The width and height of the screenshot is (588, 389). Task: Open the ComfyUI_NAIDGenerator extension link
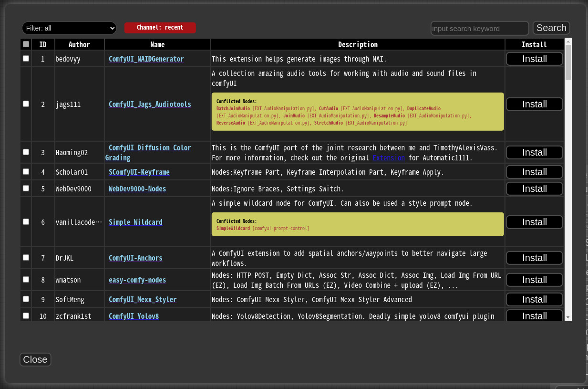(146, 58)
